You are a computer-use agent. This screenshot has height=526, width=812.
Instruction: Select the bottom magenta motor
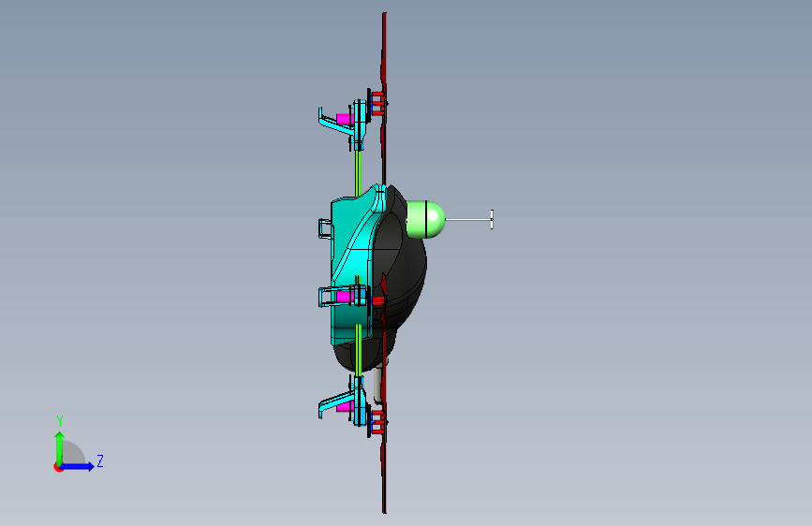pos(345,407)
